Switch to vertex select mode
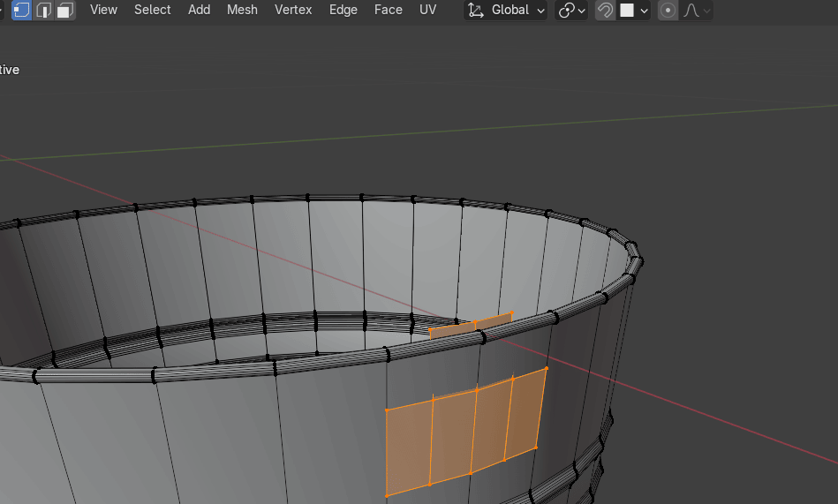 [x=21, y=11]
